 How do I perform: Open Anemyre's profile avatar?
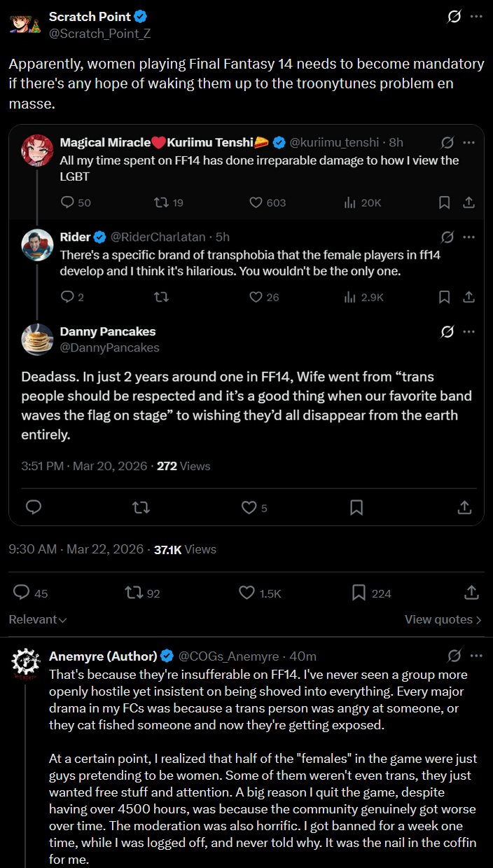(x=25, y=664)
